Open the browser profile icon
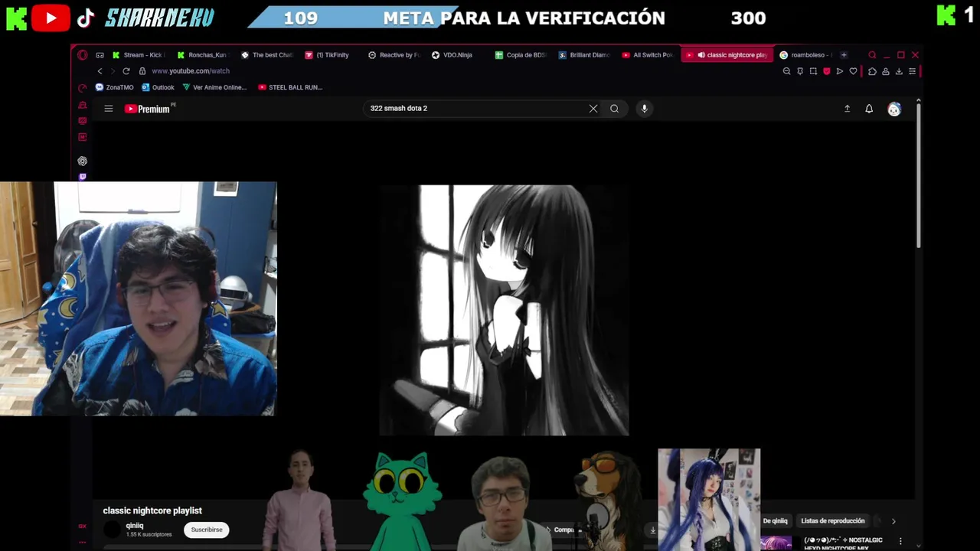This screenshot has height=551, width=980. click(x=886, y=71)
